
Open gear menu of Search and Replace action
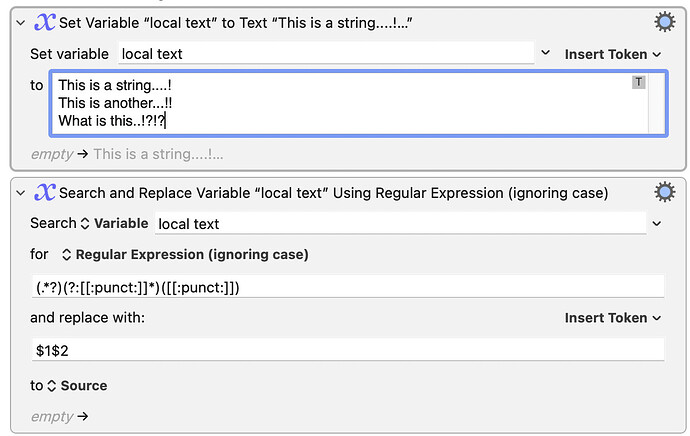point(664,192)
